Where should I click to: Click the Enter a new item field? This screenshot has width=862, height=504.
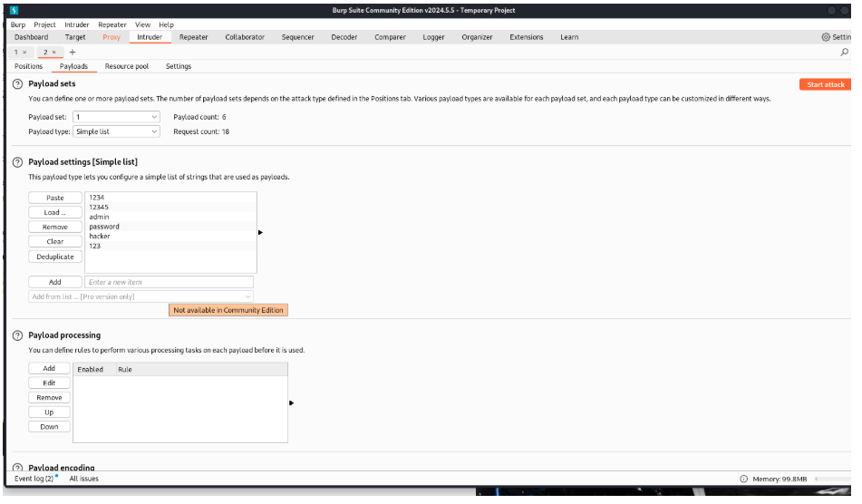(169, 282)
